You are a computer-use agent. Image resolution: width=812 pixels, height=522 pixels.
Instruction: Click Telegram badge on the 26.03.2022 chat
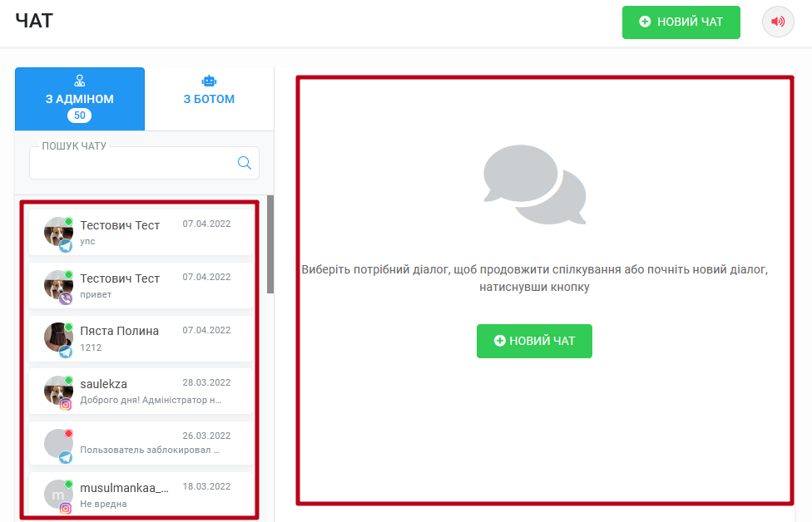pos(66,457)
